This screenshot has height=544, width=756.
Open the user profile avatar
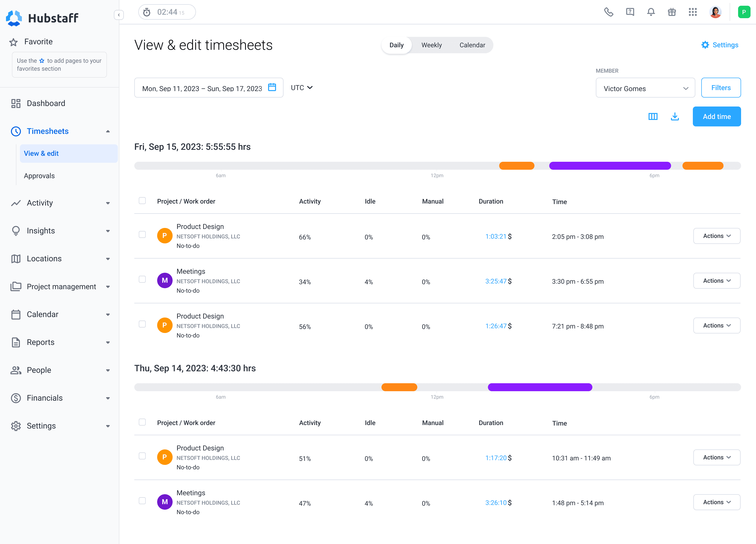pyautogui.click(x=715, y=12)
